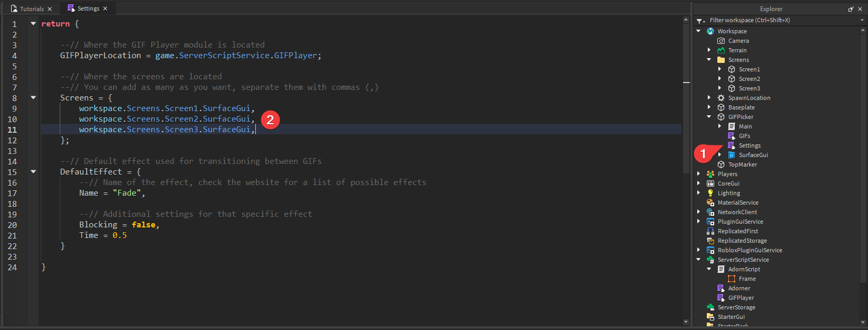Collapse the ServerScriptService tree node

coord(699,260)
